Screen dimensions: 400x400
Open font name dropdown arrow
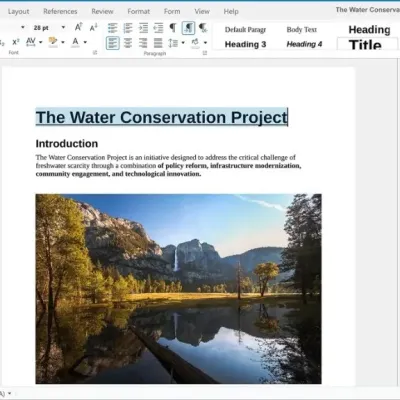tap(23, 27)
